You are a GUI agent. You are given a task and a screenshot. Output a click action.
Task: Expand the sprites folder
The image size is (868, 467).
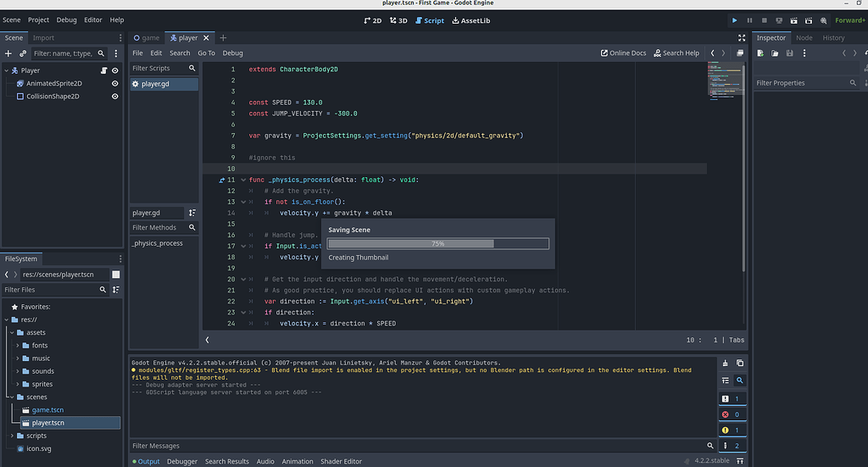18,384
